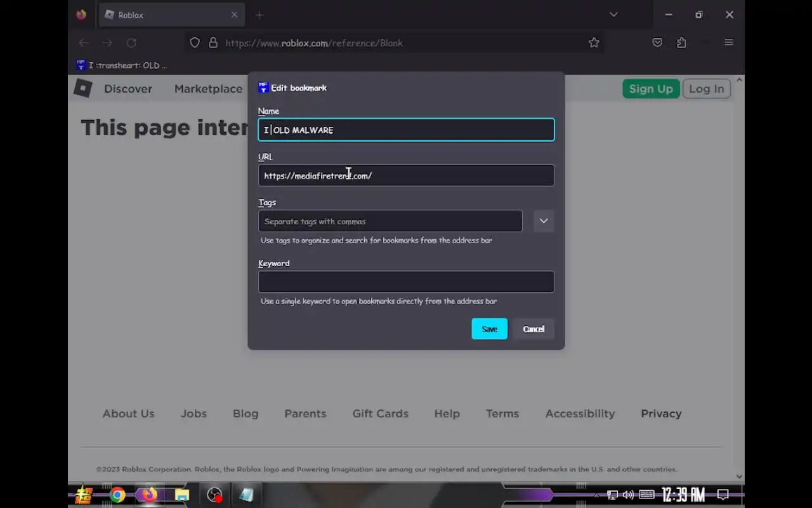Switch to the Roblox tab

171,15
